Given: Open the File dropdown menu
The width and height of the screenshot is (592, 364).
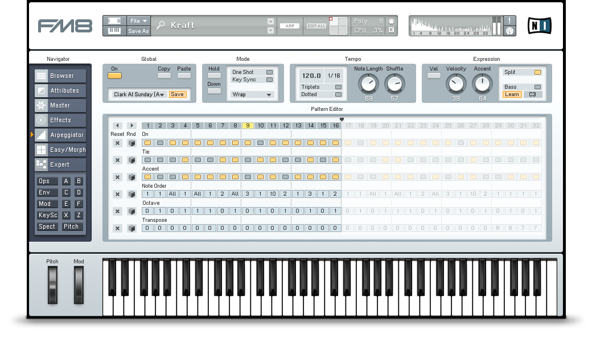Looking at the screenshot, I should [139, 21].
